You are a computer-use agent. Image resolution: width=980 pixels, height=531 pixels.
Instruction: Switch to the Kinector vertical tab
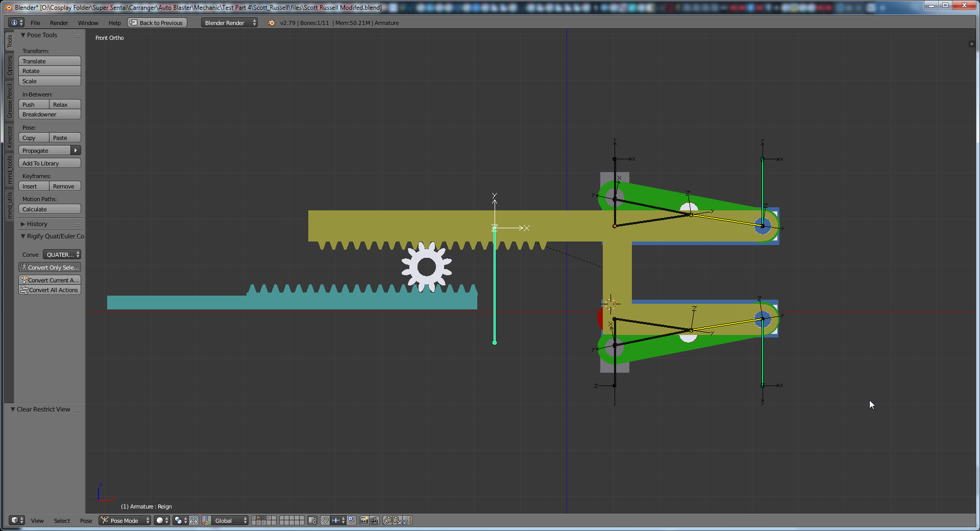click(x=9, y=137)
